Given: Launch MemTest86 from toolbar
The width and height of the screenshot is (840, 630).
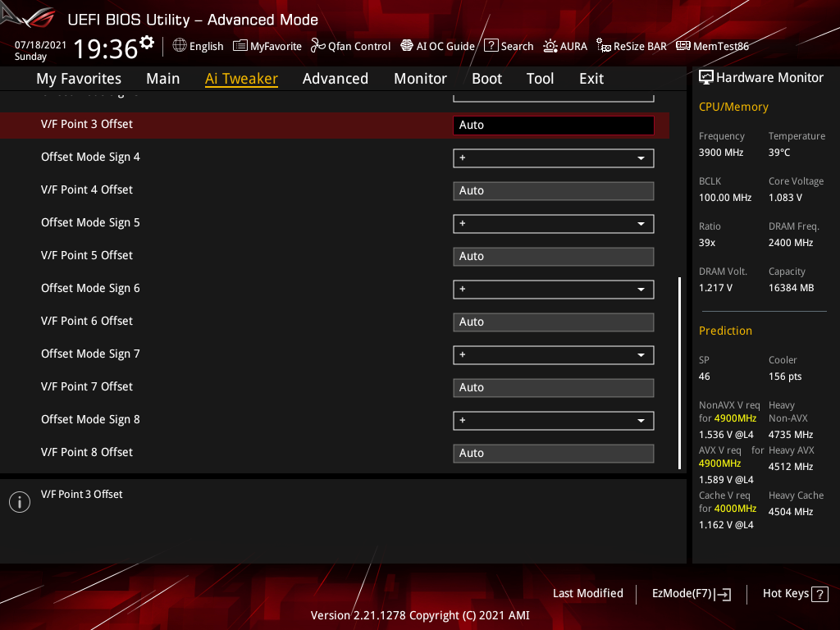Looking at the screenshot, I should click(712, 46).
